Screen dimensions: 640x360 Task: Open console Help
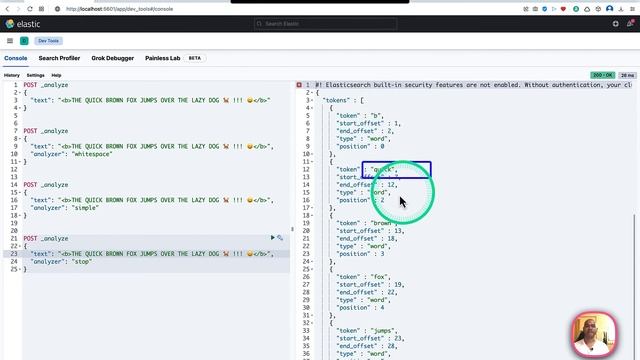(56, 76)
